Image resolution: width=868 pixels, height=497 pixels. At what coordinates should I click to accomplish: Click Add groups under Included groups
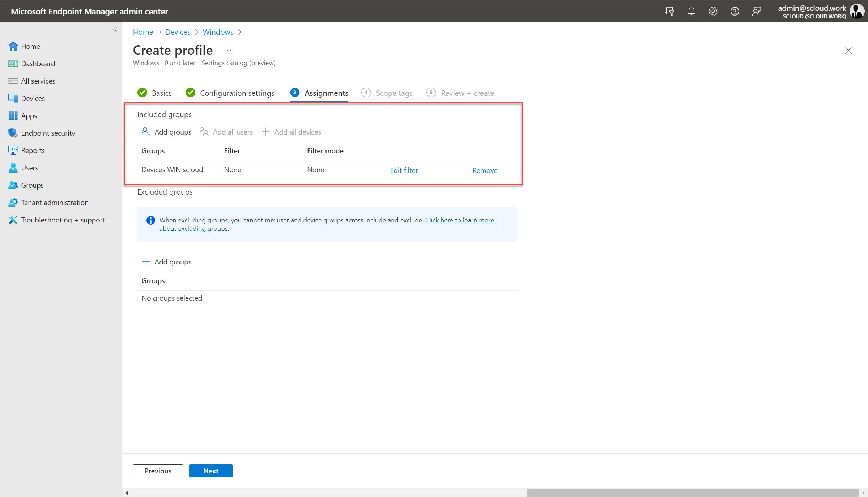pos(166,132)
